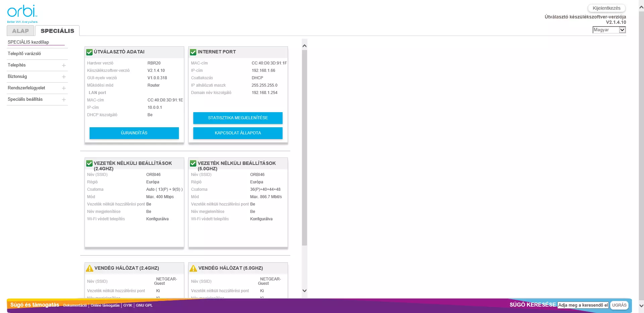Viewport: 644px width, 313px height.
Task: Click green check icon on 2.4GHz wireless panel
Action: coord(89,164)
